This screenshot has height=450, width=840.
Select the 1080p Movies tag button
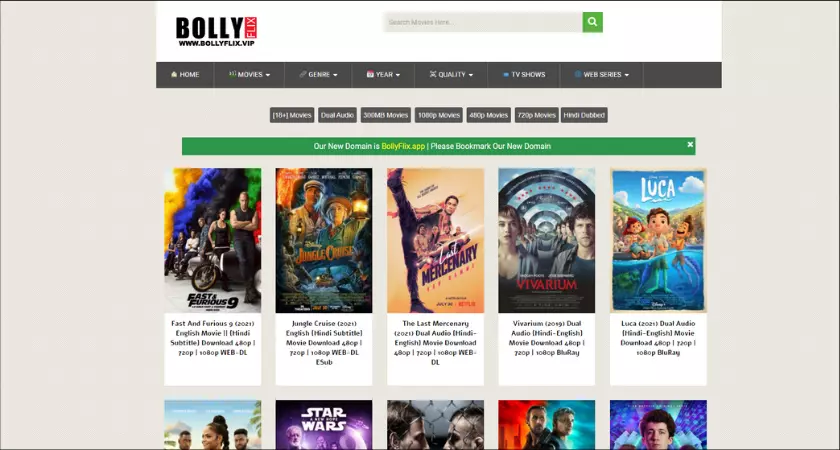click(x=439, y=115)
